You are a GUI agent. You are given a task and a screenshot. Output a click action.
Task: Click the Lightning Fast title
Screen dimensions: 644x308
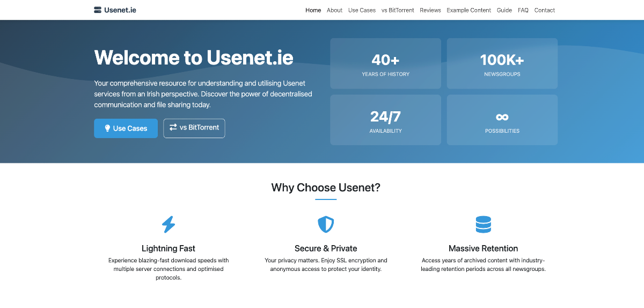(x=169, y=248)
